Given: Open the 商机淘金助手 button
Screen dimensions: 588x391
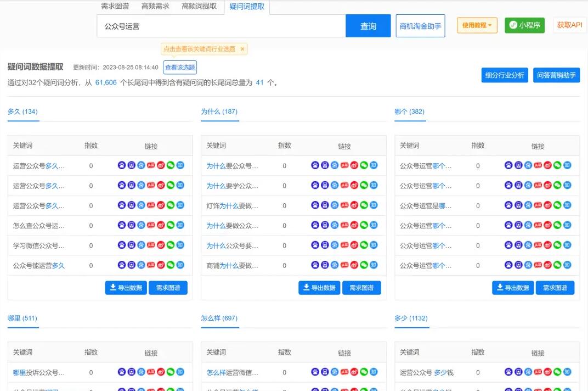Looking at the screenshot, I should pyautogui.click(x=420, y=26).
